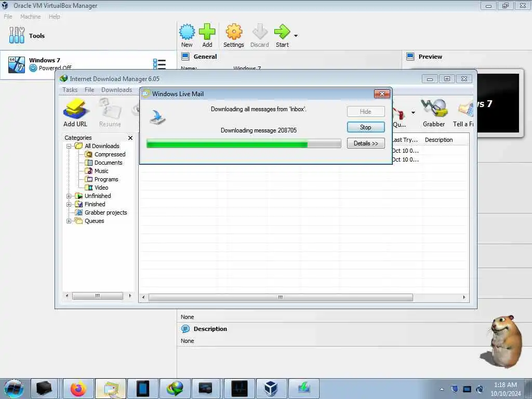Expand the Unfinished category node
The height and width of the screenshot is (399, 532).
click(69, 196)
